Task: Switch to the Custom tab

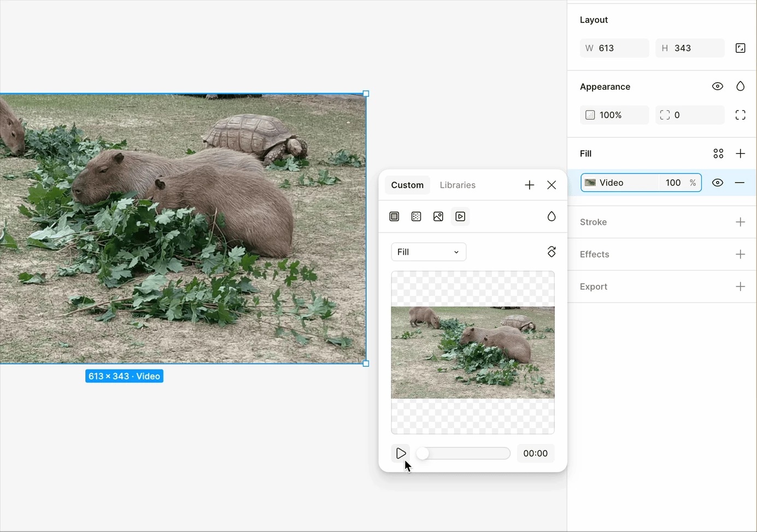Action: click(407, 185)
